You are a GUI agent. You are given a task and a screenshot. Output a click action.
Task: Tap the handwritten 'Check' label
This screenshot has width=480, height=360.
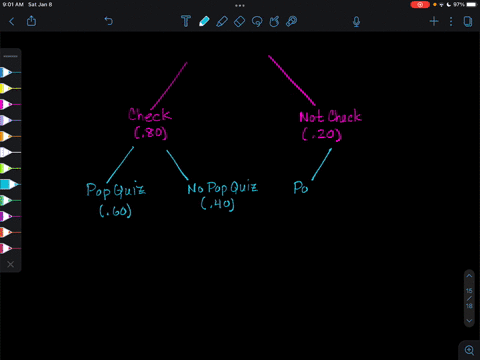(x=150, y=115)
